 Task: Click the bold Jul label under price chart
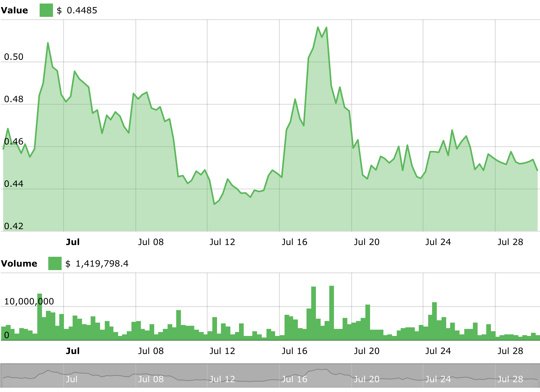pyautogui.click(x=73, y=242)
